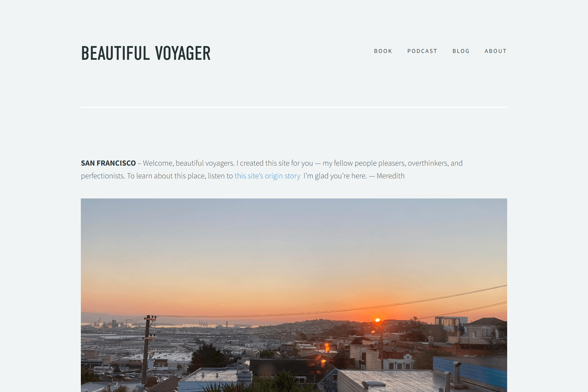Click the white horizontal divider line

pos(294,107)
